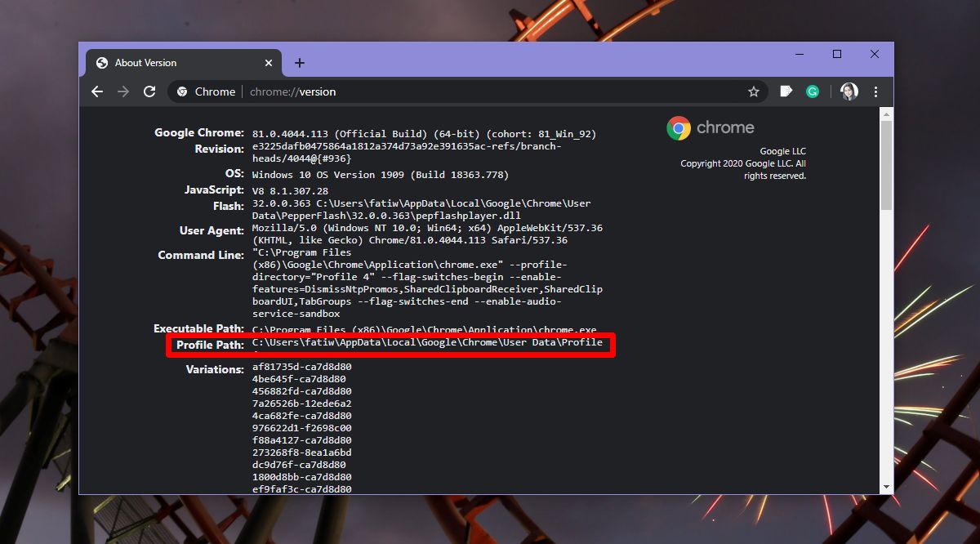Screen dimensions: 980x544
Task: Open the tag-shaped extension icon
Action: pyautogui.click(x=786, y=91)
